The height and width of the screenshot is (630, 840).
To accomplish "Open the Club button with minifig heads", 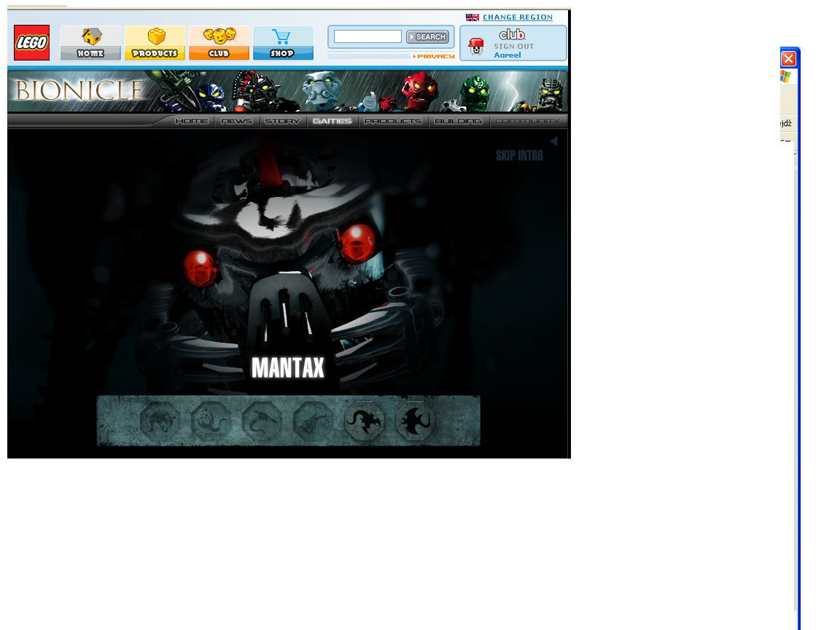I will (x=219, y=43).
